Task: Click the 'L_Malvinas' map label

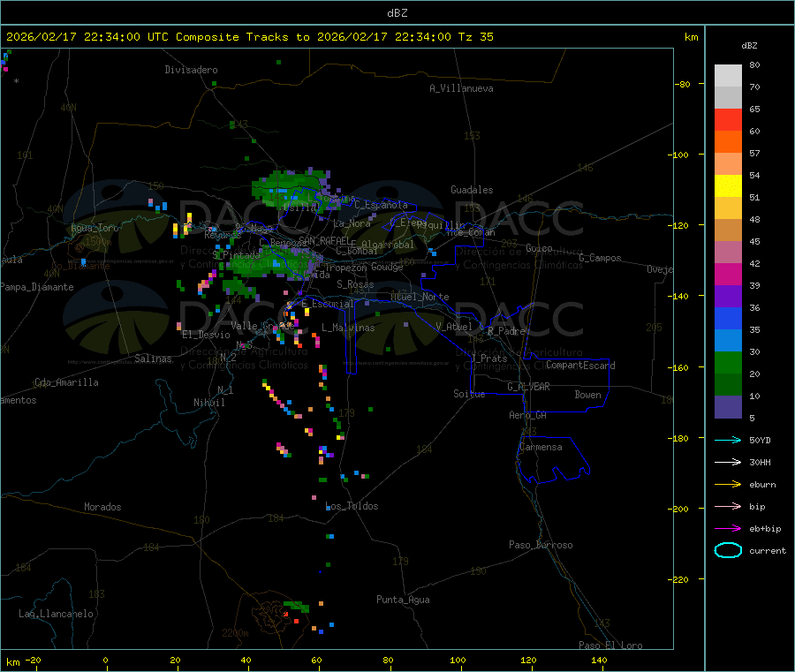Action: point(348,328)
